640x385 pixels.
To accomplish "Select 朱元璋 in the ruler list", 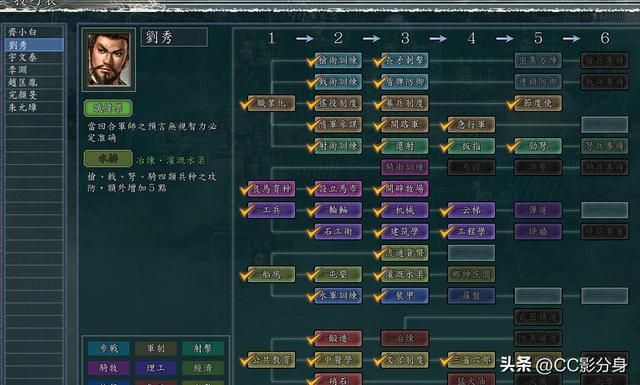I will click(35, 108).
